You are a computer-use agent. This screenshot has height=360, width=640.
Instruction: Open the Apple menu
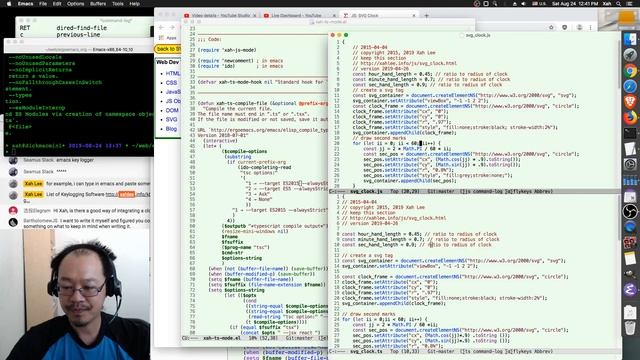point(9,4)
